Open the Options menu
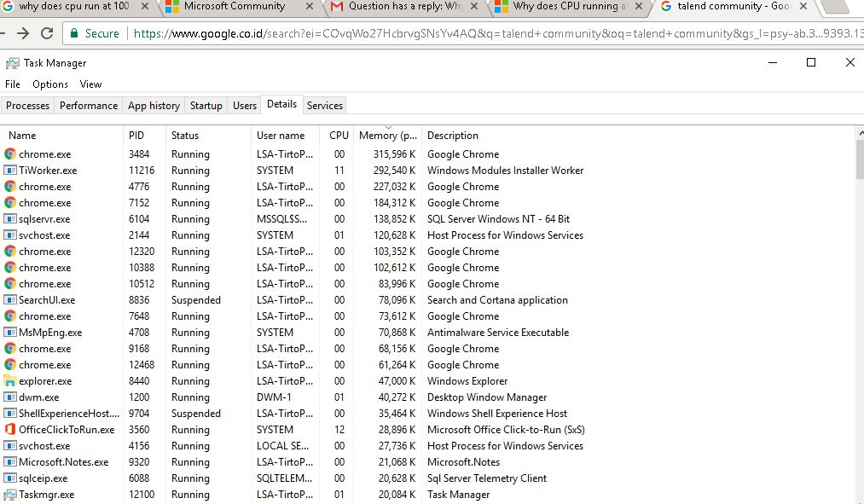 [x=50, y=84]
